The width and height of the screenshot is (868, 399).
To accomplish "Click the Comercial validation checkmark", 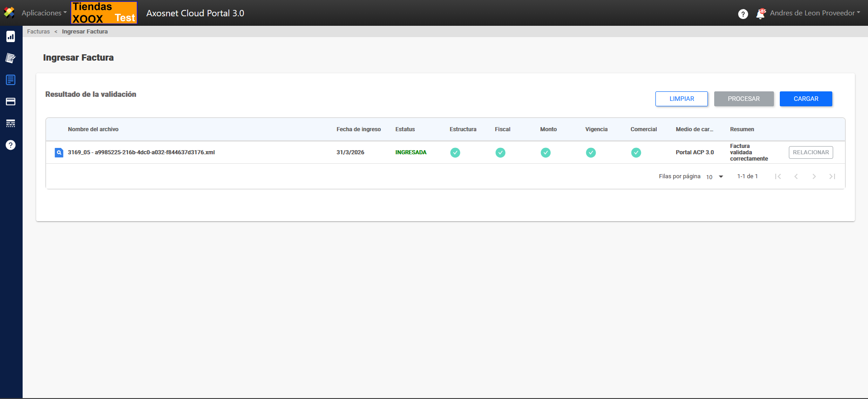I will [x=636, y=152].
